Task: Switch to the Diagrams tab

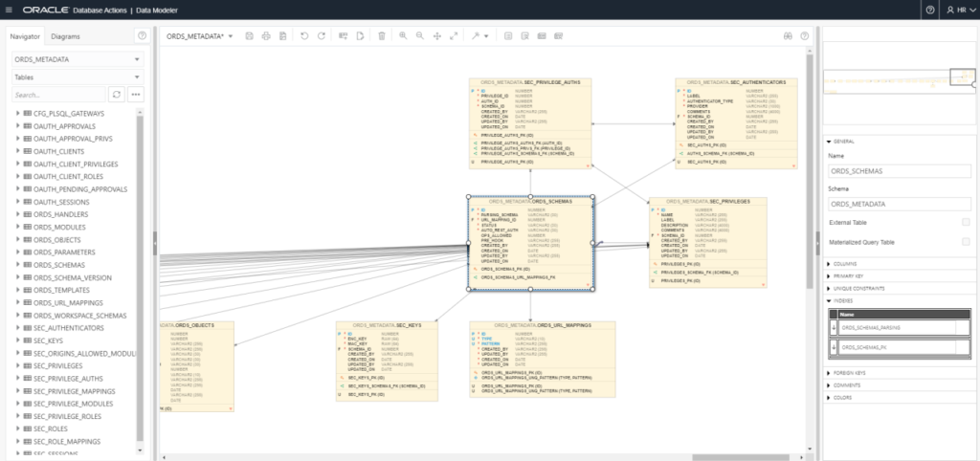Action: [66, 36]
